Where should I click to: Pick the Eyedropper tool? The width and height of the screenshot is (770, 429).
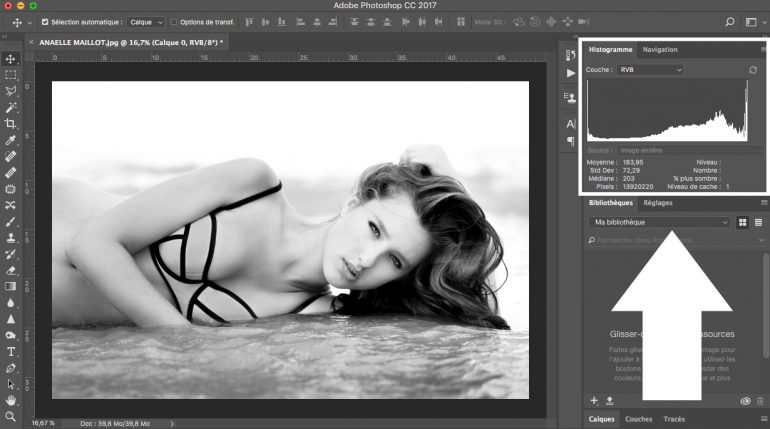(x=11, y=140)
